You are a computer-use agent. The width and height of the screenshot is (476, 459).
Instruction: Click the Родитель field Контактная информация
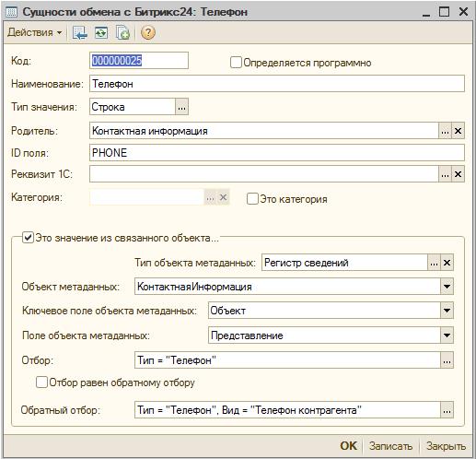point(264,131)
